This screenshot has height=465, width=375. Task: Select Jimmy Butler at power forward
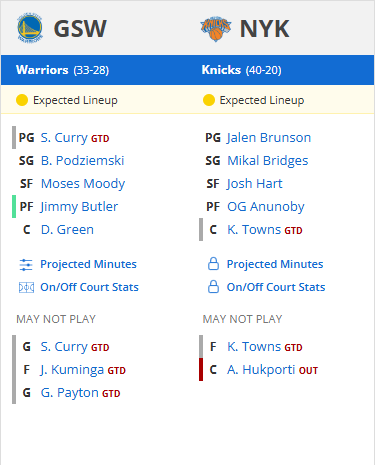pyautogui.click(x=79, y=207)
